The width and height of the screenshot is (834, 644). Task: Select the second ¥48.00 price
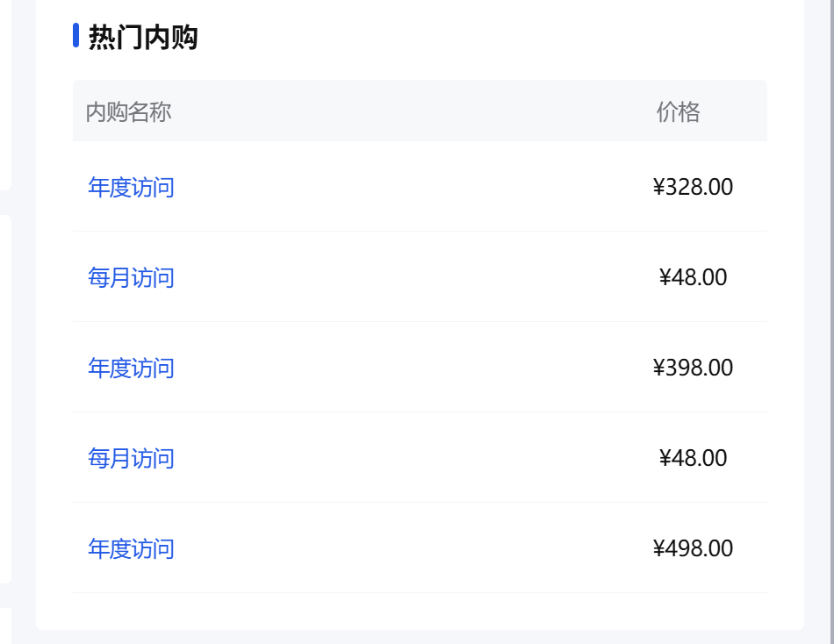[x=693, y=458]
